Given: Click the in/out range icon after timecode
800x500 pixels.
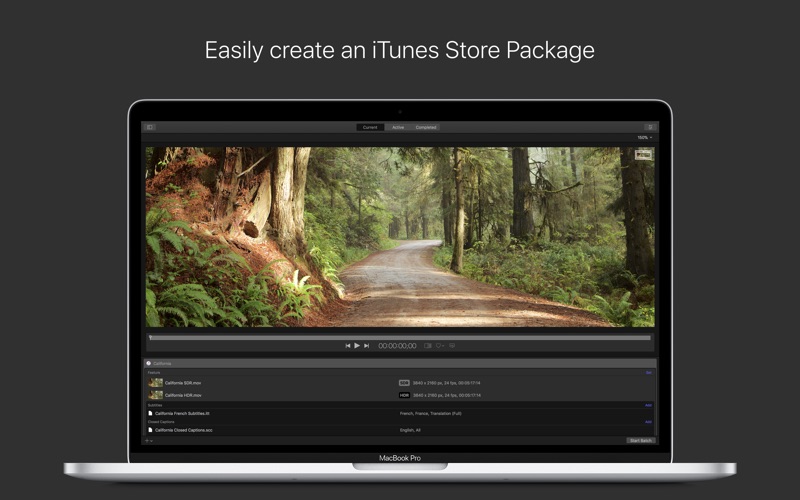Looking at the screenshot, I should pos(428,345).
